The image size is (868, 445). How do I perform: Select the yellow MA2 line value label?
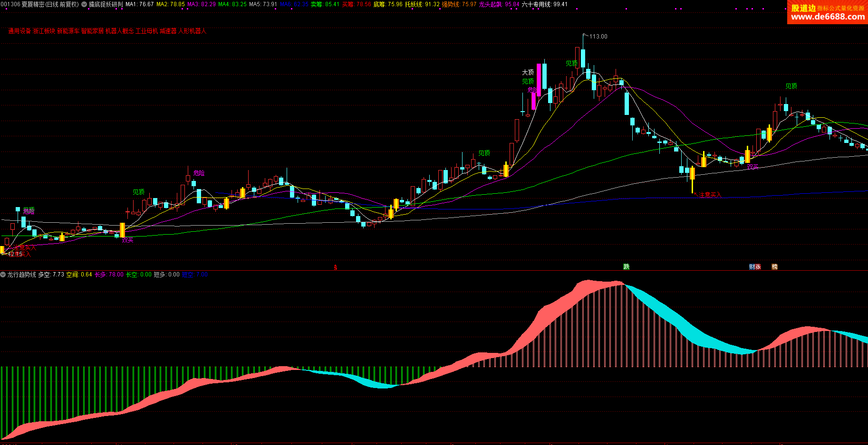point(170,4)
